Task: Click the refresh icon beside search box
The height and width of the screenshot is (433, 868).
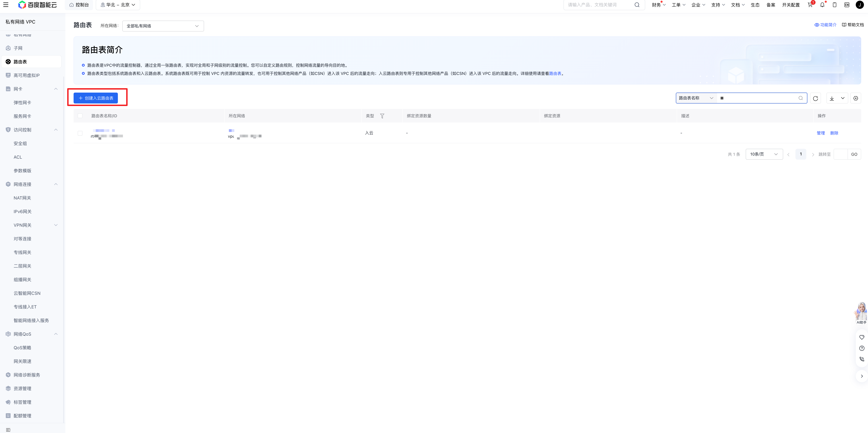Action: tap(815, 98)
